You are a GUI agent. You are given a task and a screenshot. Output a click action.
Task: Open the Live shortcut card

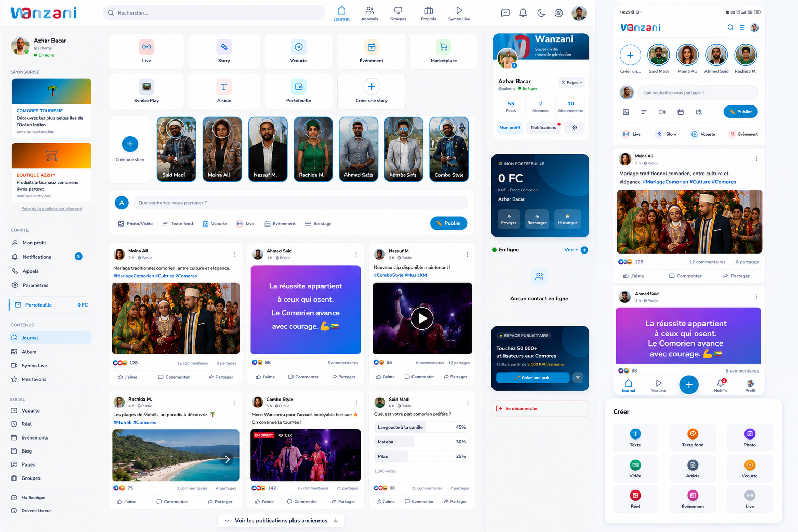[147, 51]
